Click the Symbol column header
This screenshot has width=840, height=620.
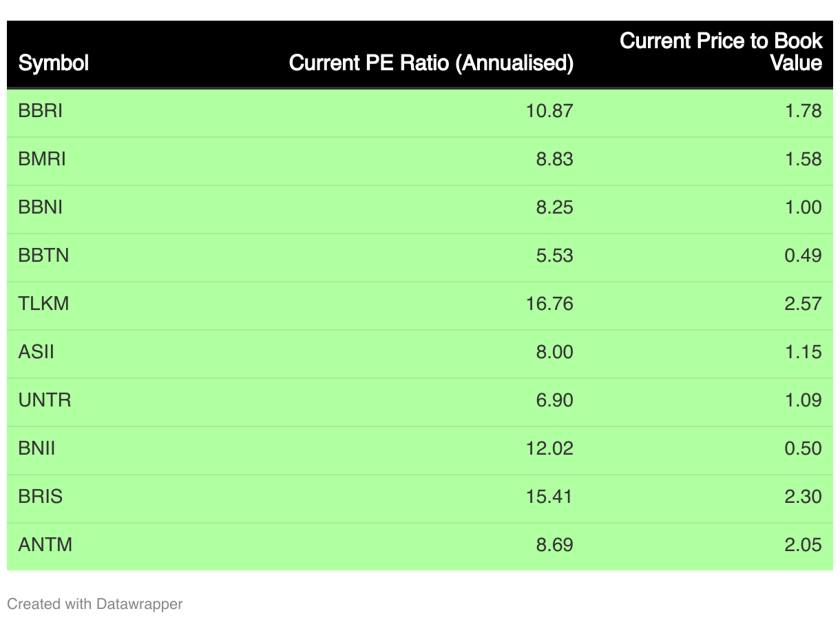tap(54, 63)
